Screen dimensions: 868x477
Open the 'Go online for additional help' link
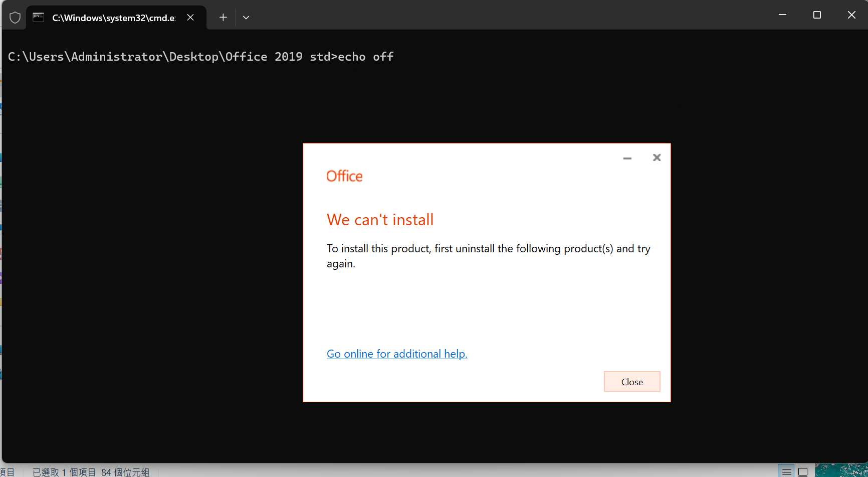pyautogui.click(x=397, y=354)
